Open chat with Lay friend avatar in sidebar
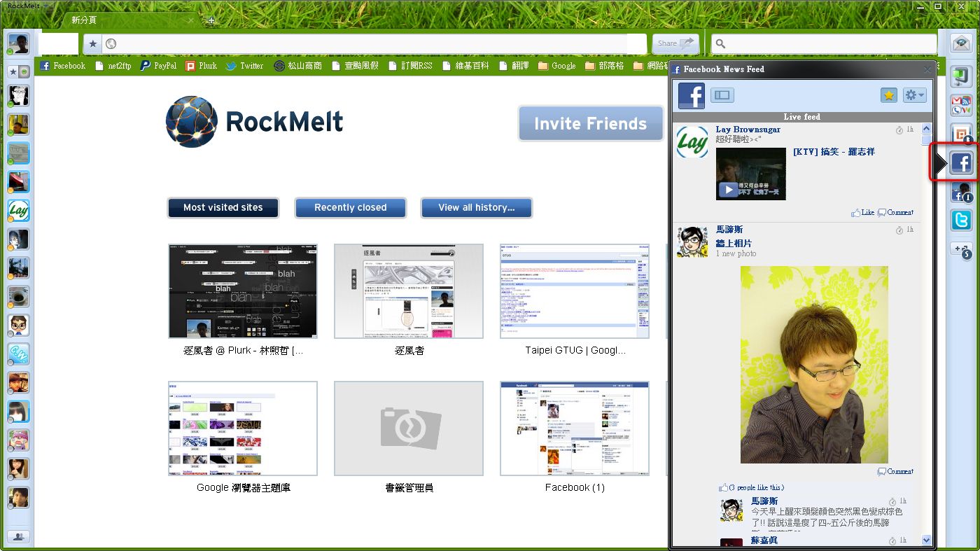Image resolution: width=980 pixels, height=551 pixels. [18, 210]
